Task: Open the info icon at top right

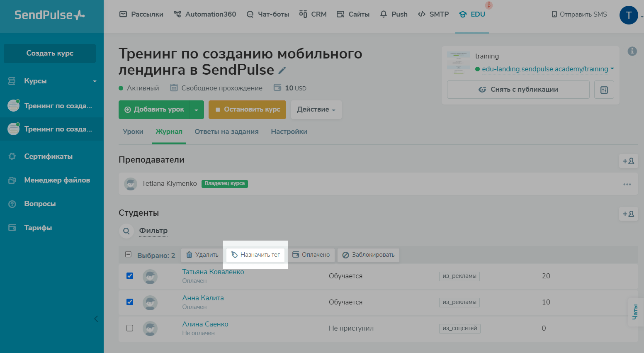Action: [x=632, y=51]
